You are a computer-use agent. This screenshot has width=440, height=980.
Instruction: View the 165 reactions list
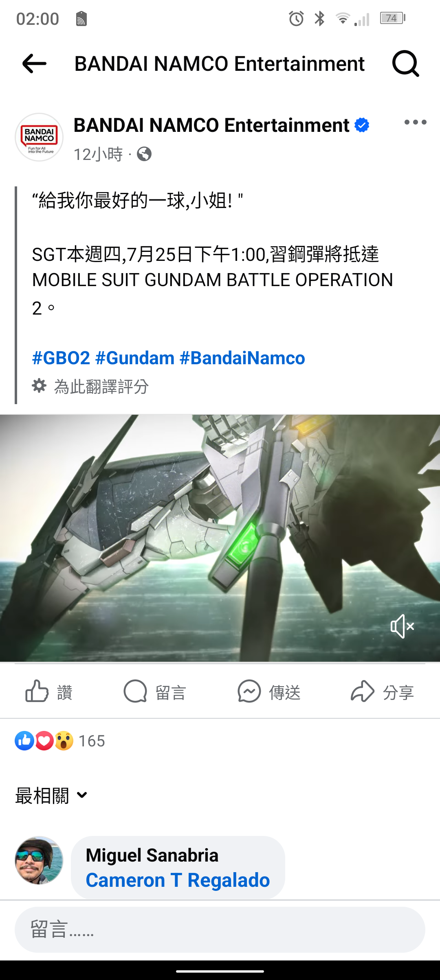tap(60, 741)
